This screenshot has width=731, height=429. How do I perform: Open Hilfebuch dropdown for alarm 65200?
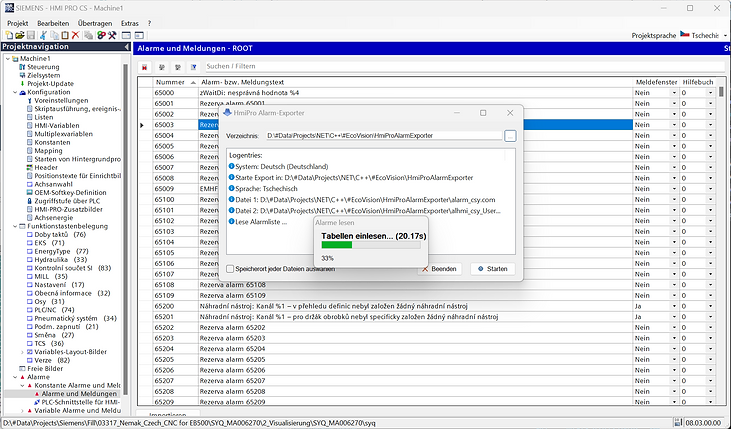[710, 306]
